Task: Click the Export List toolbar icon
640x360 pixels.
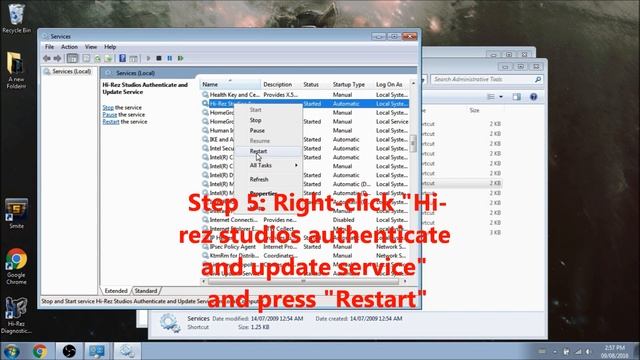Action: point(108,58)
